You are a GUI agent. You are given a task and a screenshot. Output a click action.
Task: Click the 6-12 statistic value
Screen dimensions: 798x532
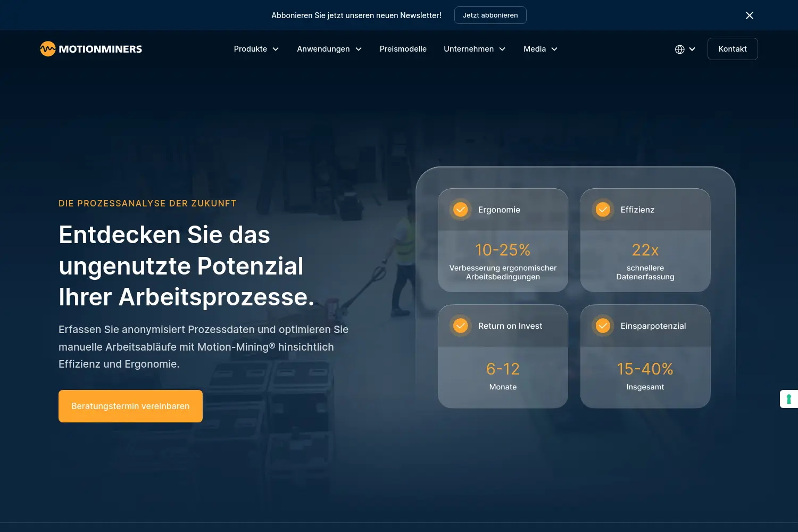503,369
